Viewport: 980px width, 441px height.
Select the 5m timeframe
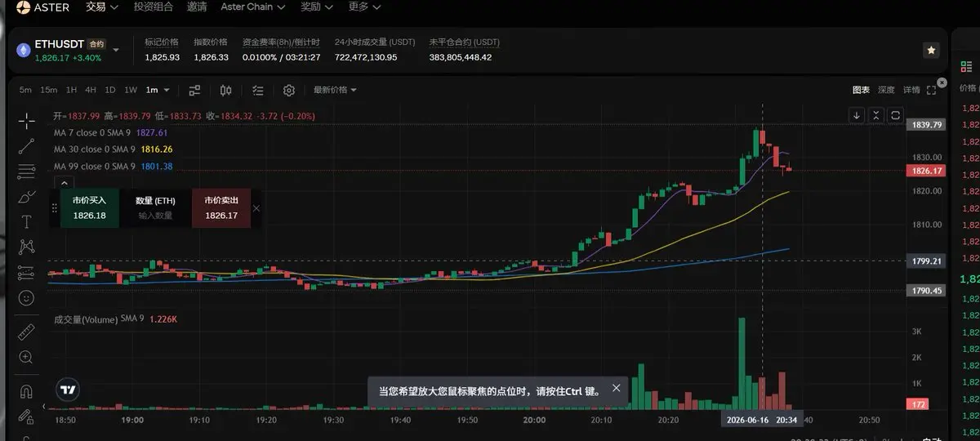point(25,90)
